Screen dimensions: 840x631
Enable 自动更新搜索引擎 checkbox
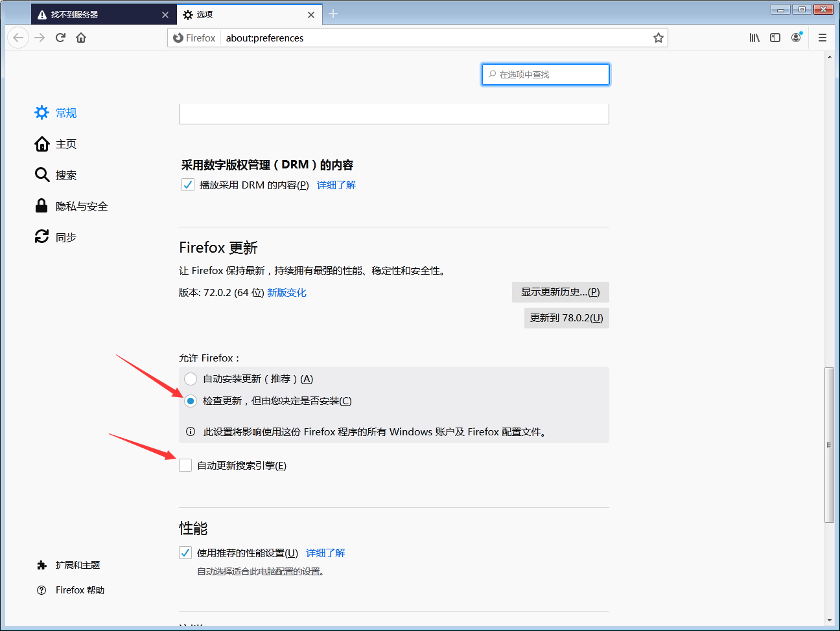coord(185,465)
